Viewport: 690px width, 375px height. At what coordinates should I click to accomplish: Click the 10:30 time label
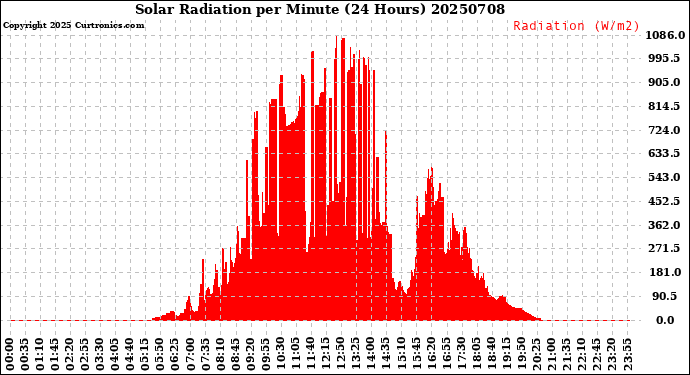(281, 355)
